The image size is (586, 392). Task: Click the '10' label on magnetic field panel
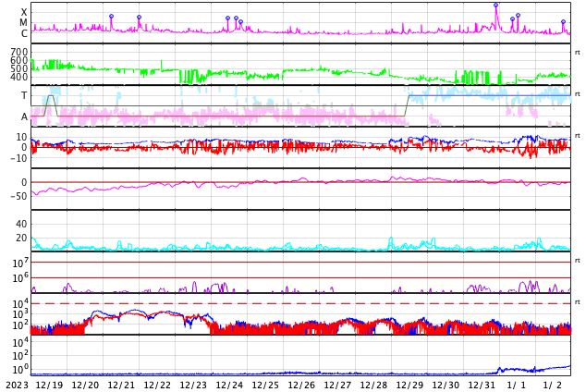21,137
